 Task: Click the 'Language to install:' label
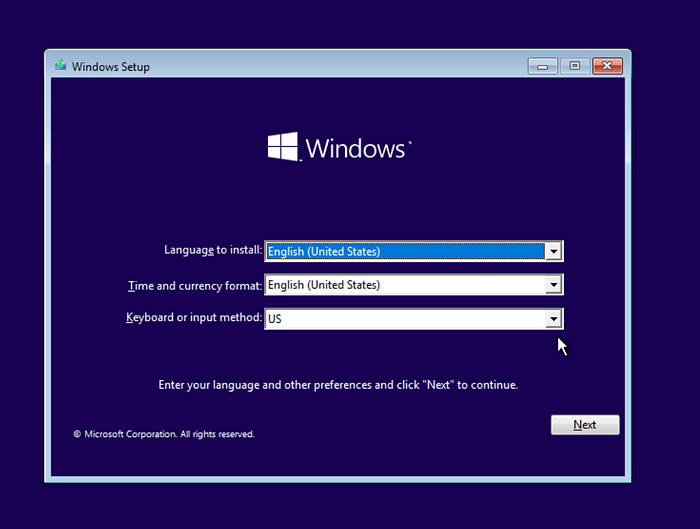click(213, 250)
